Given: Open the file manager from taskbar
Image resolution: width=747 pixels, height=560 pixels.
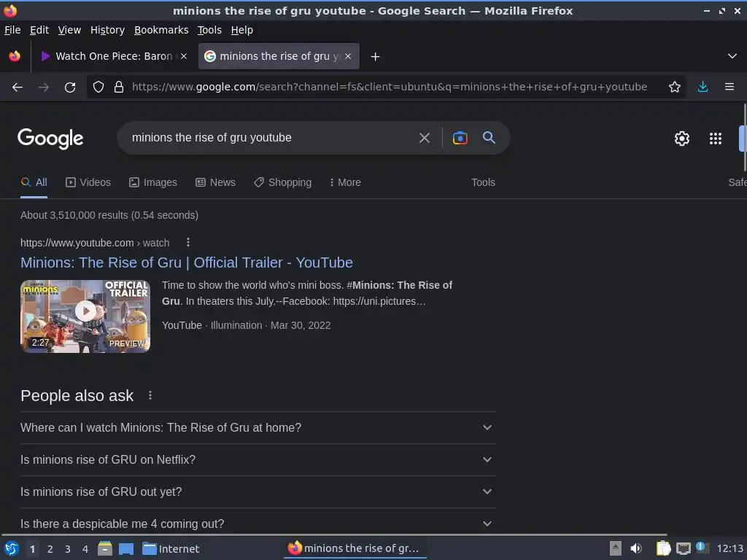Looking at the screenshot, I should [105, 548].
